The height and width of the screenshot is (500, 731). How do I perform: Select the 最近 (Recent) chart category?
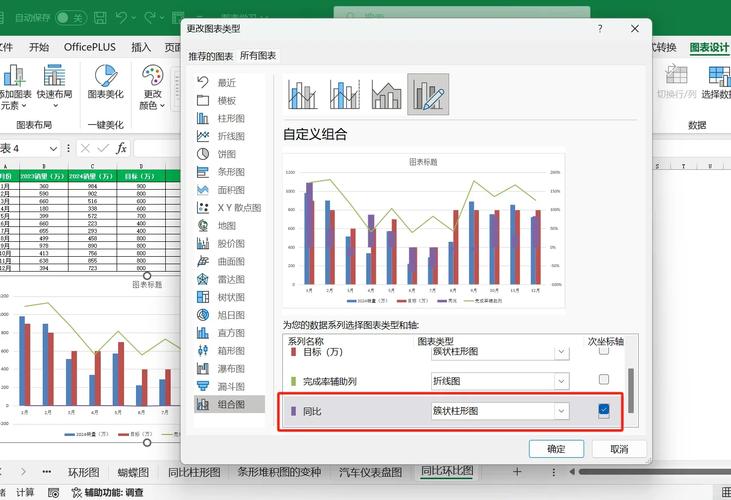pos(228,82)
